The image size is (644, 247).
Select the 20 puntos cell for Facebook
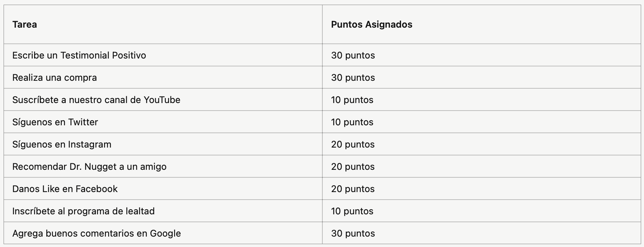pos(481,188)
